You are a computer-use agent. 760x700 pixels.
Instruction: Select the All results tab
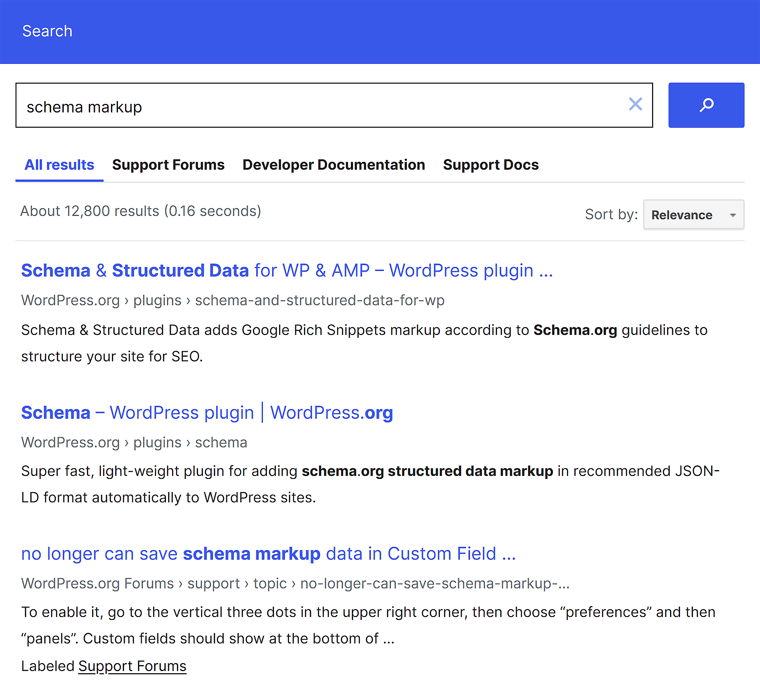click(59, 165)
